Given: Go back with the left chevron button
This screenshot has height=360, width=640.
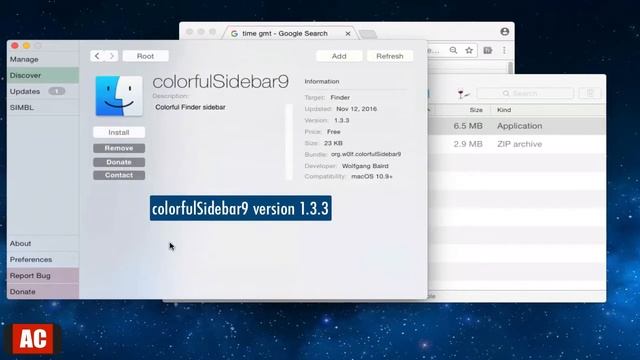Looking at the screenshot, I should point(97,56).
